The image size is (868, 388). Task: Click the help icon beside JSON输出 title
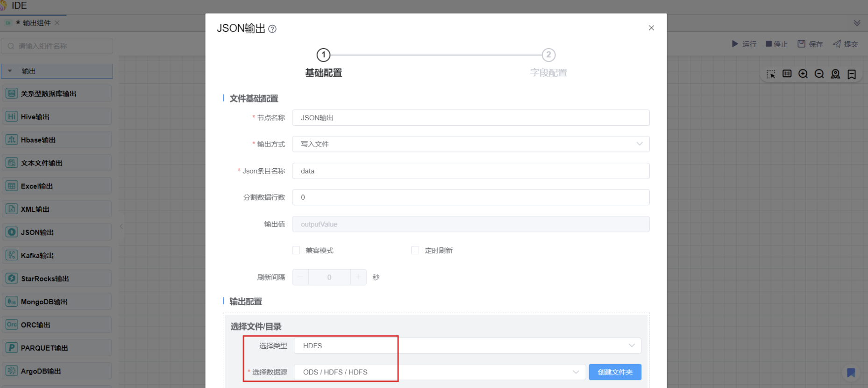point(272,29)
